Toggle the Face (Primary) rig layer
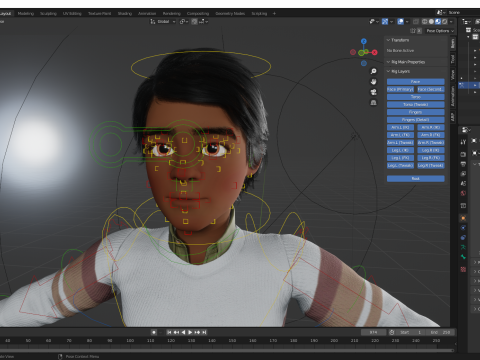The image size is (480, 360). click(x=400, y=89)
